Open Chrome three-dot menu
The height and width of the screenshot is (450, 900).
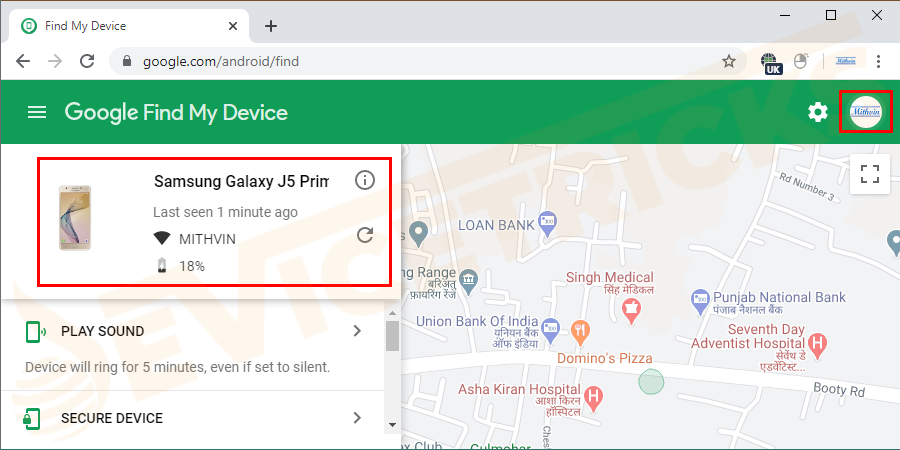tap(878, 61)
